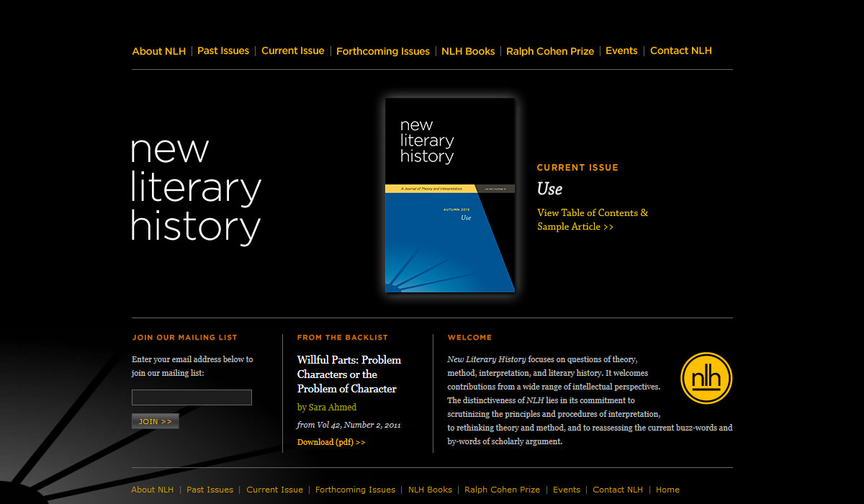Go to Forthcoming Issues in top menu

tap(383, 51)
